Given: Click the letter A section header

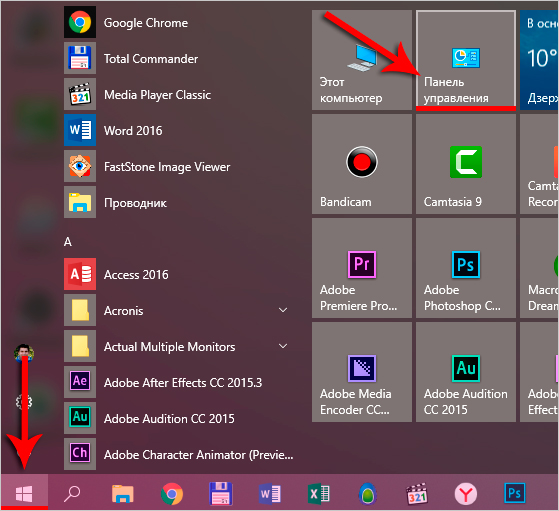Looking at the screenshot, I should [68, 242].
